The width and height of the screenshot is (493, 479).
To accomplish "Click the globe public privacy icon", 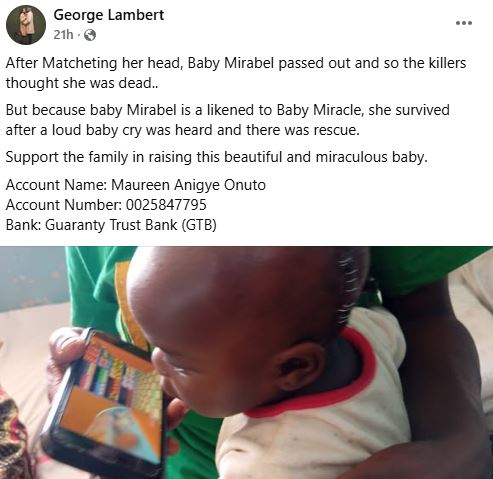I will (x=90, y=35).
